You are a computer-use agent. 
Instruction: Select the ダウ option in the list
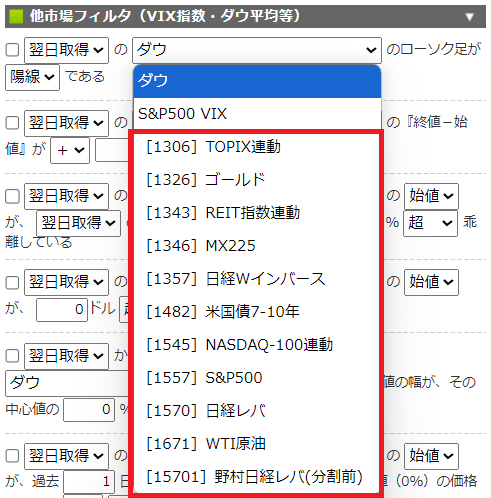[x=257, y=81]
